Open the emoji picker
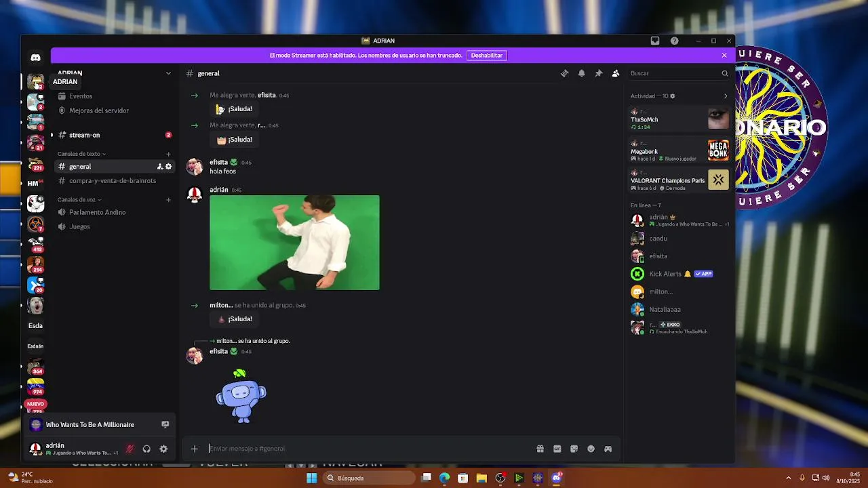Screen dimensions: 868x488 pos(591,449)
